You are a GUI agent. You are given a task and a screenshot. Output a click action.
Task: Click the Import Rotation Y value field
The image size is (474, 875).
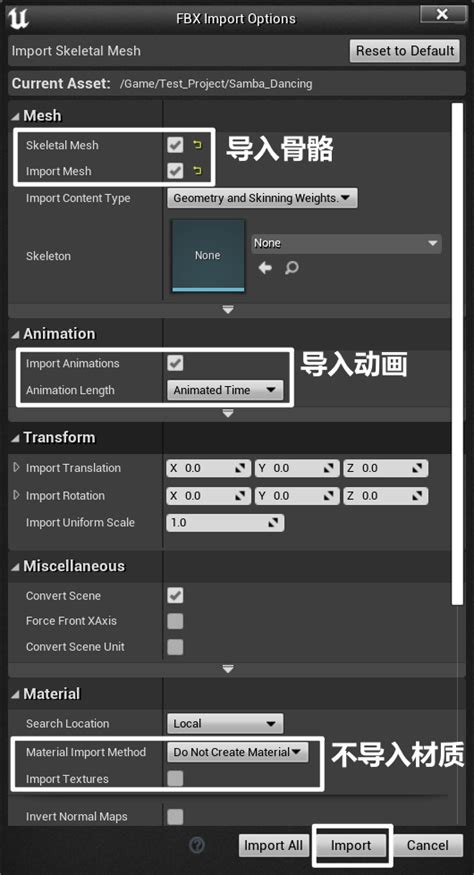(x=297, y=496)
